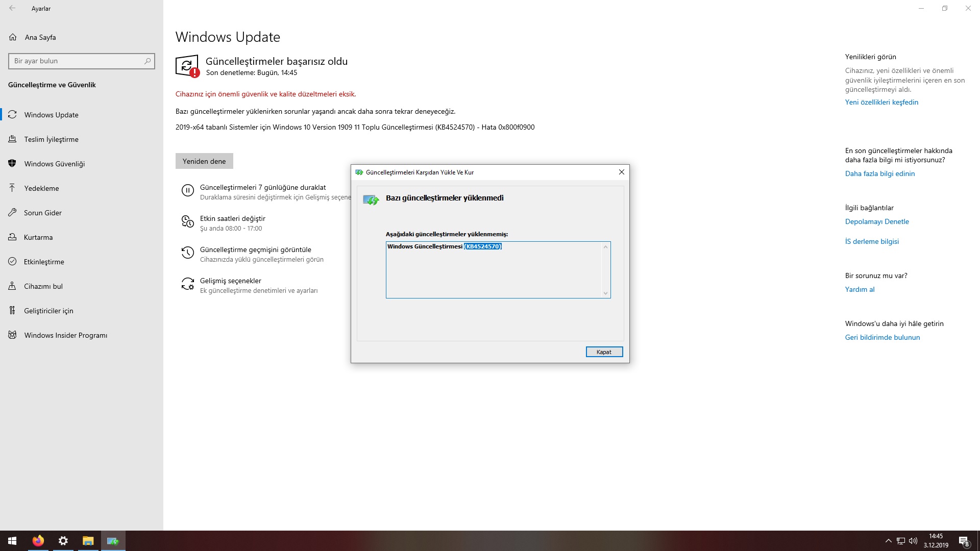This screenshot has height=551, width=980.
Task: Click the green update icon in dialog
Action: pyautogui.click(x=371, y=200)
